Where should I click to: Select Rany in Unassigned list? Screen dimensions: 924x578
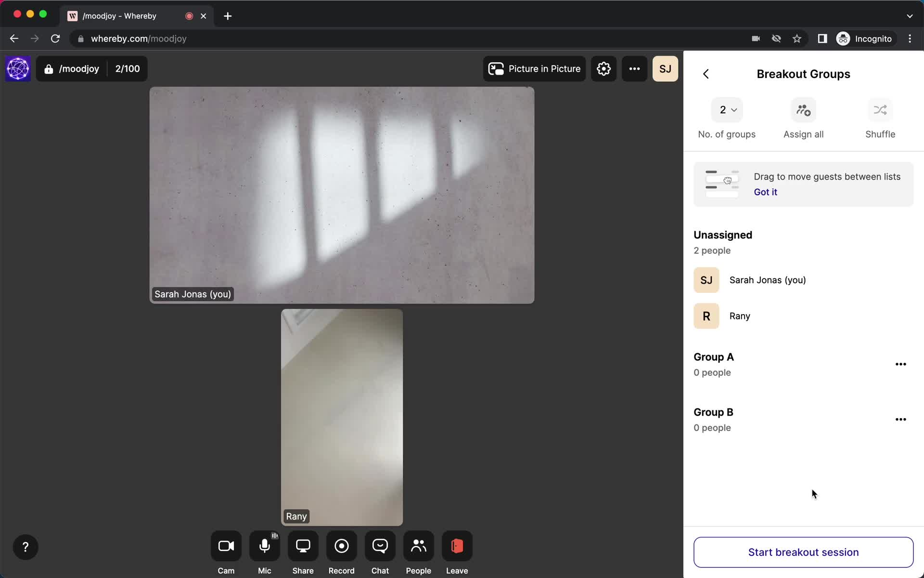click(x=739, y=315)
